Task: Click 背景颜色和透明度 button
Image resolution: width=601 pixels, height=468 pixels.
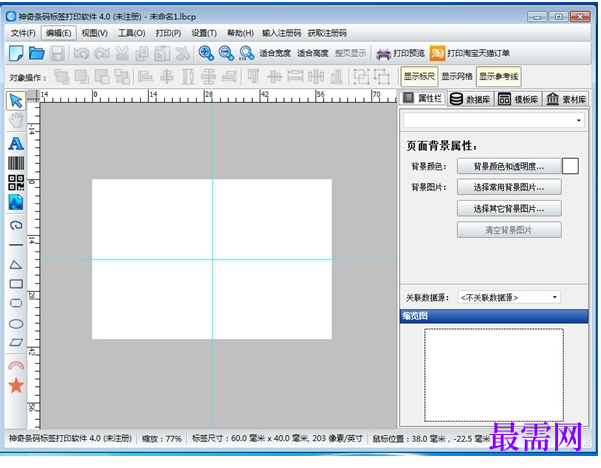Action: (x=509, y=166)
